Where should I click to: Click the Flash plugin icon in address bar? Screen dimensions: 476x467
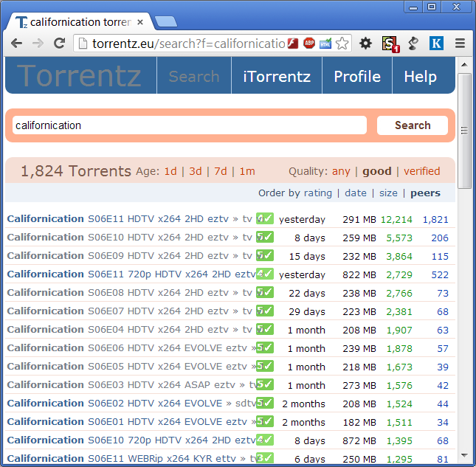pos(293,44)
